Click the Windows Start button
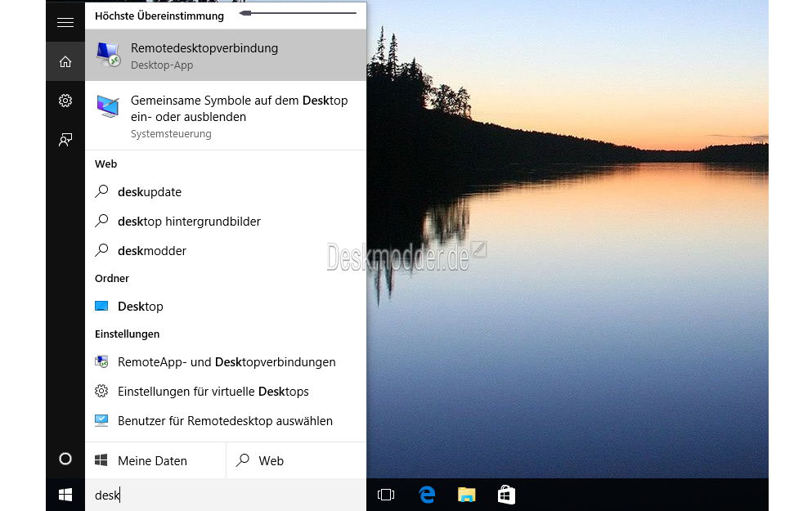Viewport: 812px width, 511px height. (65, 495)
